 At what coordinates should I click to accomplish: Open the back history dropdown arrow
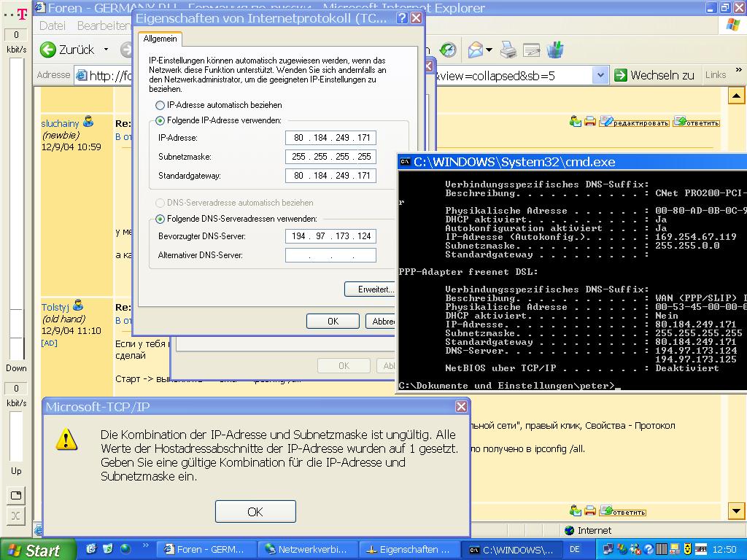point(106,49)
